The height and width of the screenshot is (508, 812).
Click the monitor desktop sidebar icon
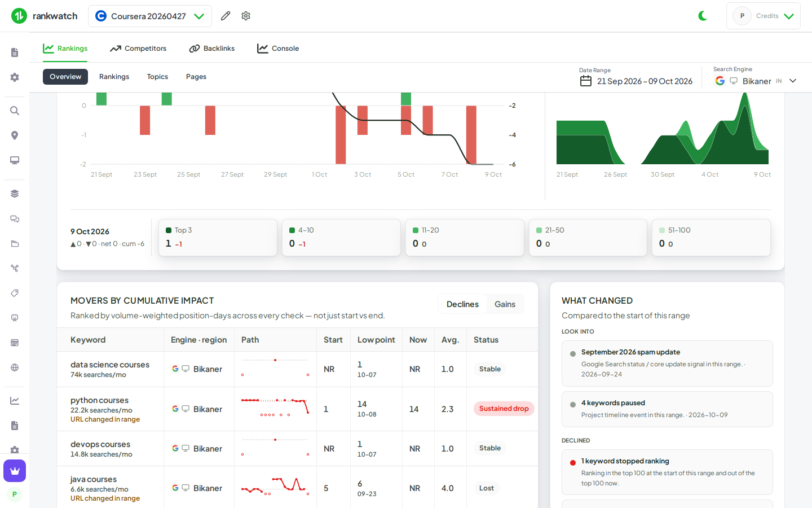click(x=15, y=160)
